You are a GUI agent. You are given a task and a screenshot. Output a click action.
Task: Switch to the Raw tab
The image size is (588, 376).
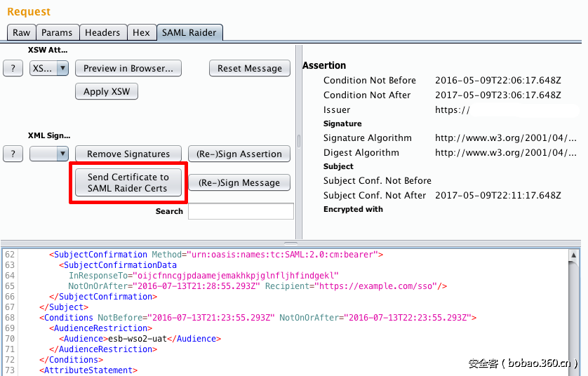coord(21,32)
